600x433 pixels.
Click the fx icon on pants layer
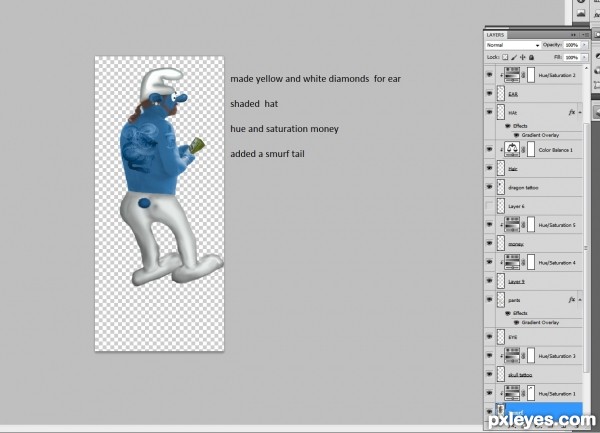pos(572,300)
